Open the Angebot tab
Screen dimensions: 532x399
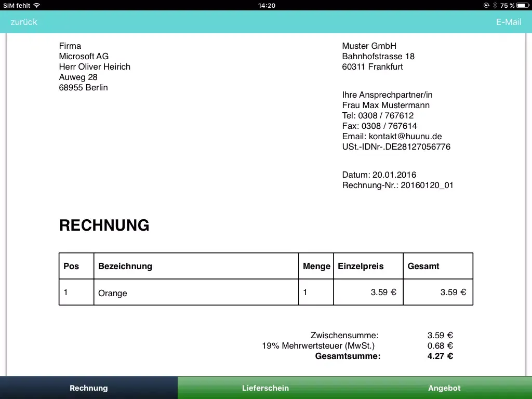pos(444,388)
